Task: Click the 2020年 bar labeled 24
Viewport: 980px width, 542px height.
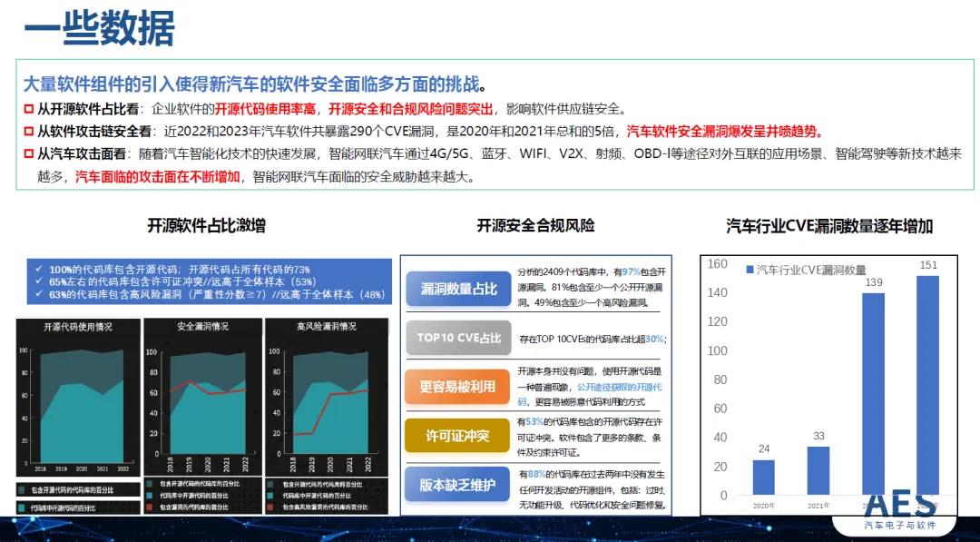Action: click(764, 477)
